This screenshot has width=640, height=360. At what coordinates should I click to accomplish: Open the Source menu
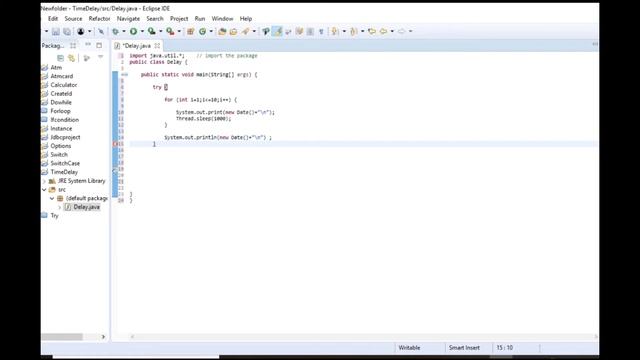pyautogui.click(x=73, y=19)
